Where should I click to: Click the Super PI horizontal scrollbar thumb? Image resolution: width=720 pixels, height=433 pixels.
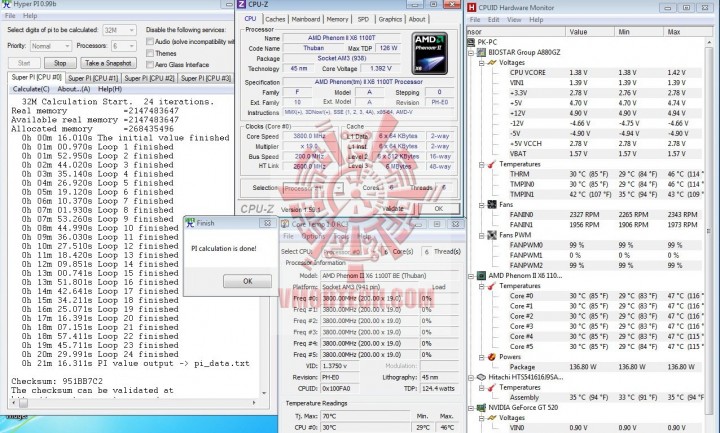point(23,403)
